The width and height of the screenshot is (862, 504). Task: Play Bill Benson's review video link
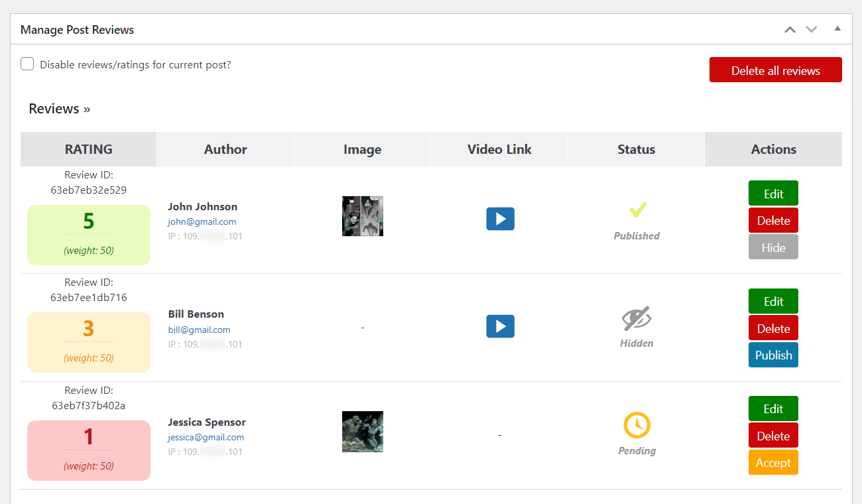coord(500,326)
